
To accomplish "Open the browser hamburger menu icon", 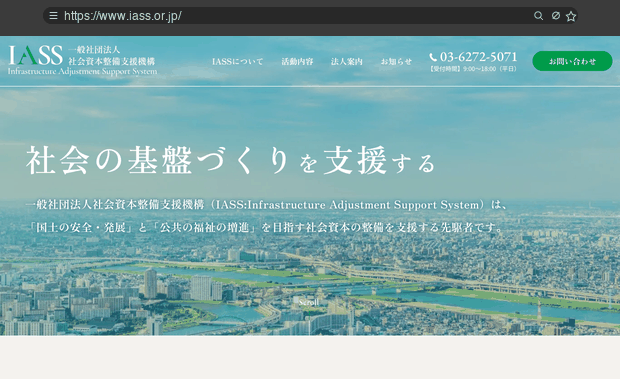I will click(x=53, y=16).
